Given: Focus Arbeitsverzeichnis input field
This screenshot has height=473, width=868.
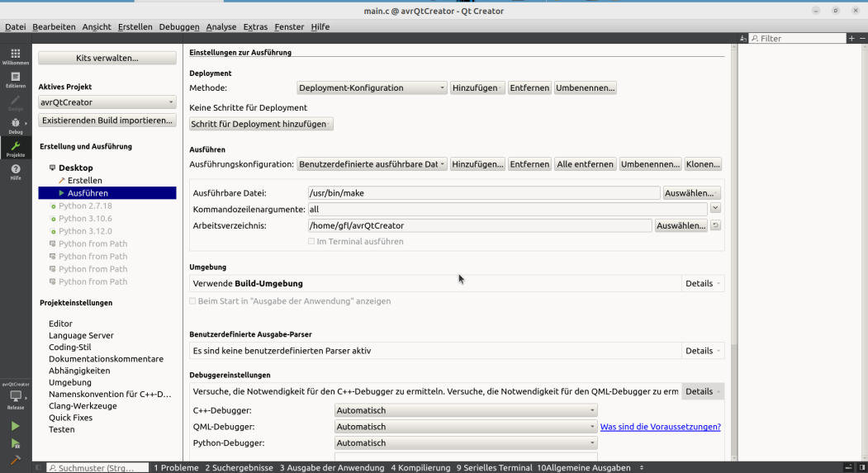Looking at the screenshot, I should tap(479, 225).
